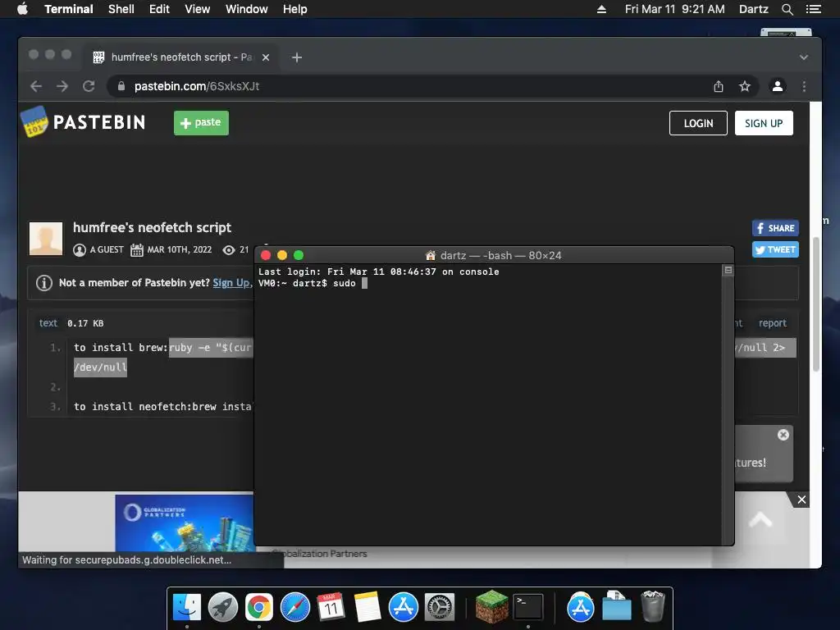Click the Dartz user name in menu bar
840x630 pixels.
coord(753,9)
